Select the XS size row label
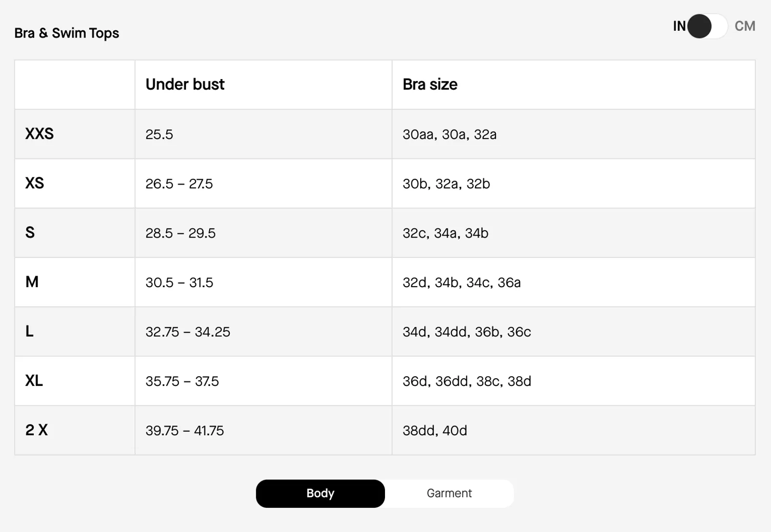 pos(35,183)
